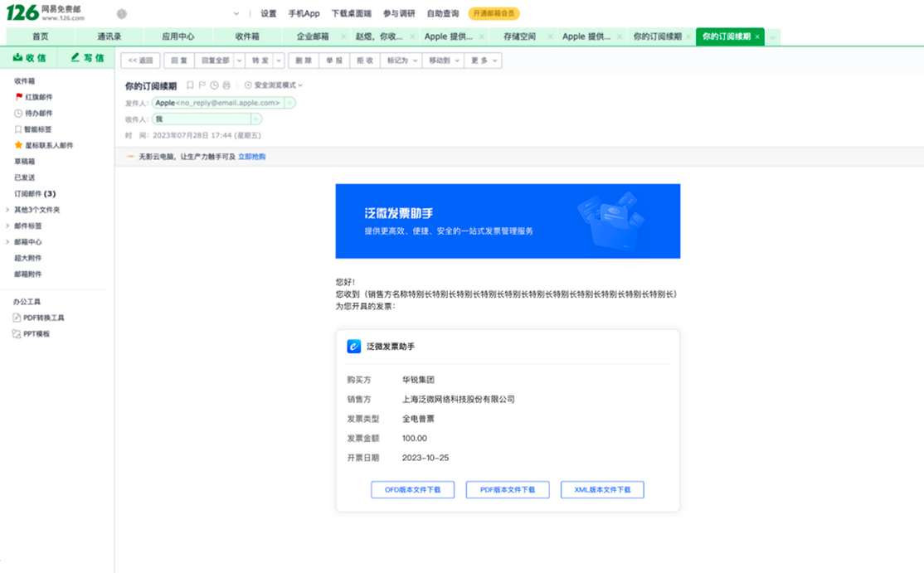Expand the 回复全部 dropdown arrow
Image resolution: width=924 pixels, height=573 pixels.
(x=240, y=60)
